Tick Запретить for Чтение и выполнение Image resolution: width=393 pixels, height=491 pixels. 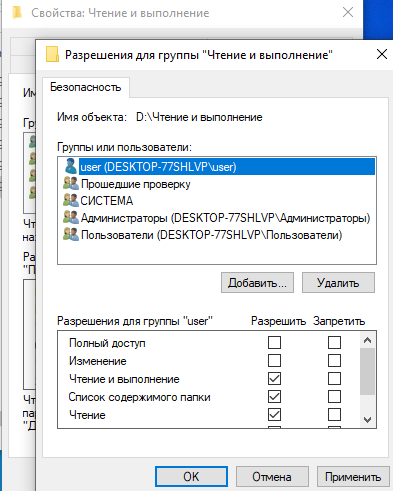334,378
